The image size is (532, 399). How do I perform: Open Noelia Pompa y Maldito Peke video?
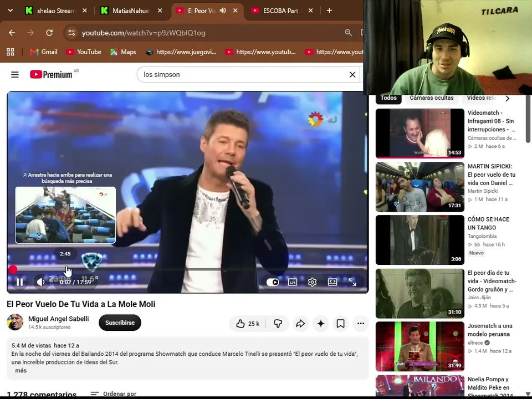(x=420, y=386)
